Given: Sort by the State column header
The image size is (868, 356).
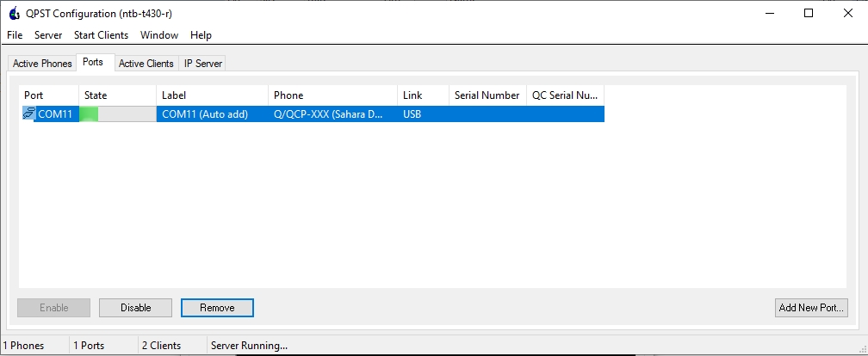Looking at the screenshot, I should [117, 95].
